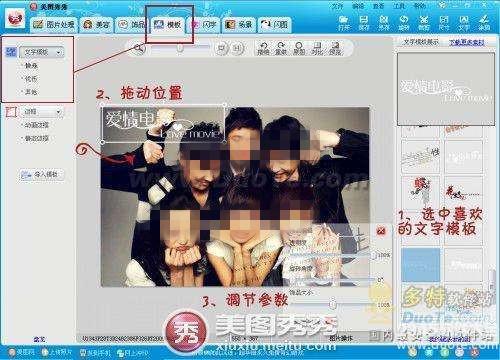This screenshot has height=360, width=500.
Task: Click the 下载更多素材 (download more materials) link
Action: [x=466, y=42]
